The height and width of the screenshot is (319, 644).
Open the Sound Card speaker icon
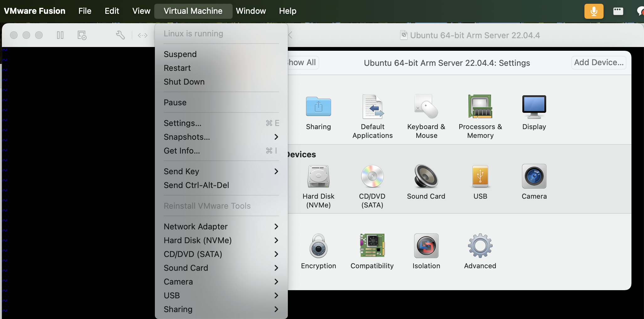pyautogui.click(x=426, y=176)
